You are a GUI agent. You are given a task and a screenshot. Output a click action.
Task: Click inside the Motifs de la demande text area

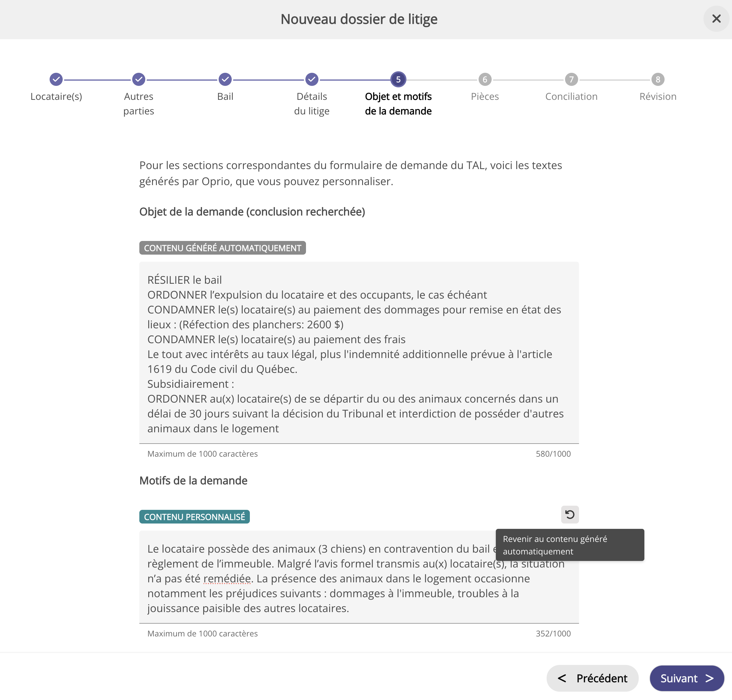pos(317,593)
